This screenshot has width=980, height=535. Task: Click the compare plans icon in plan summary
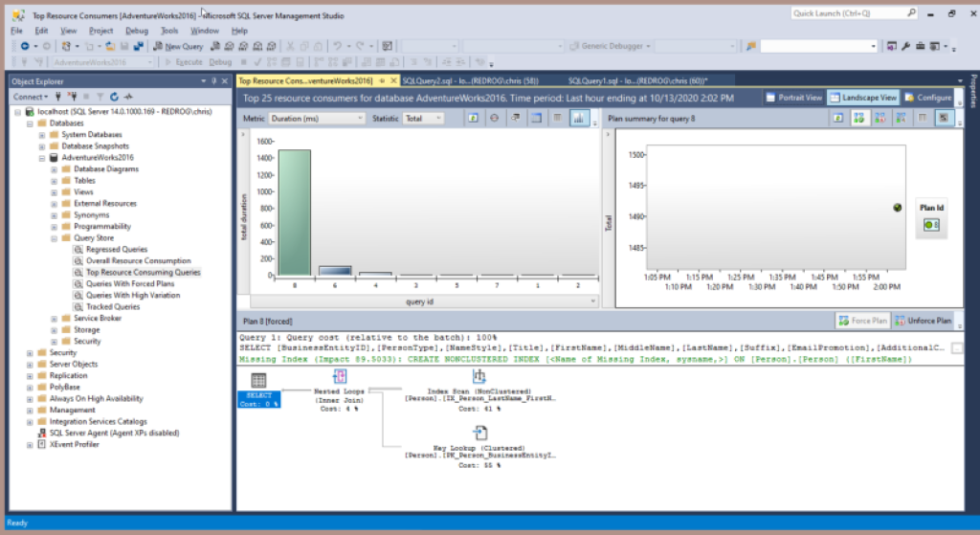tap(902, 118)
